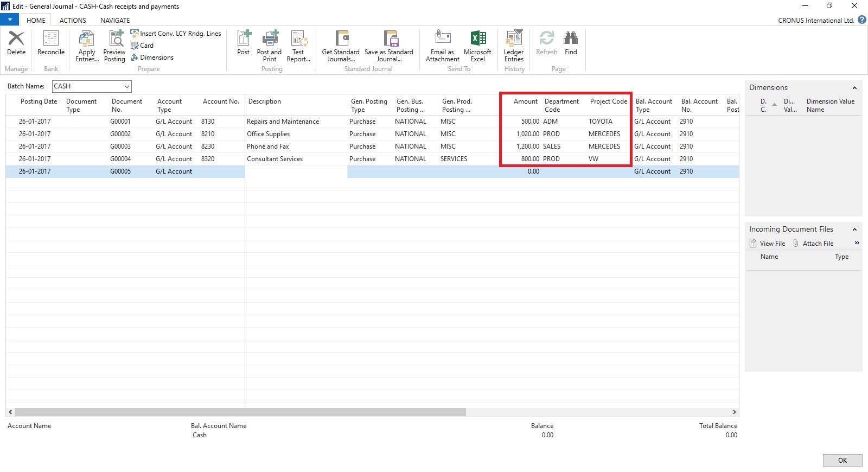Click the Delete icon in the ribbon
Image resolution: width=868 pixels, height=472 pixels.
16,43
